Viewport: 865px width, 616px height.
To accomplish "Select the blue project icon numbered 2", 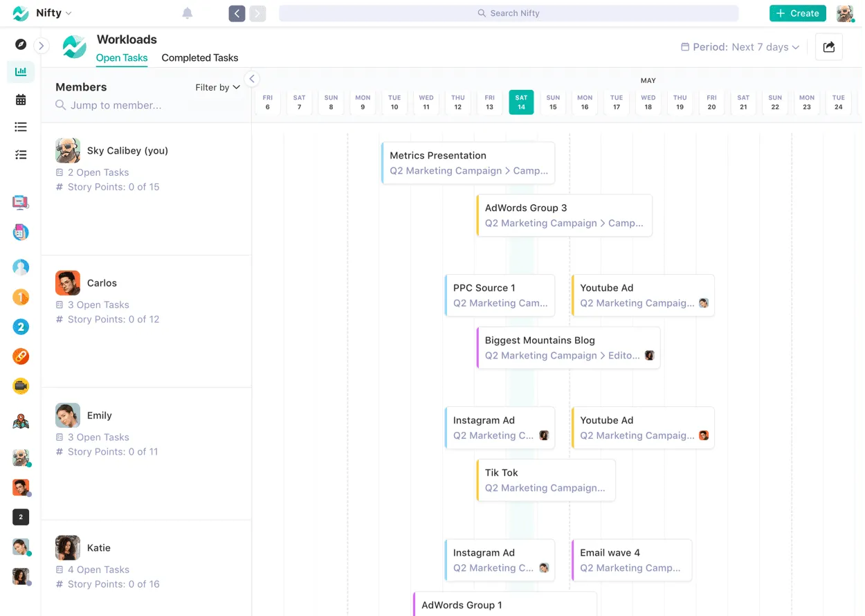I will (21, 327).
